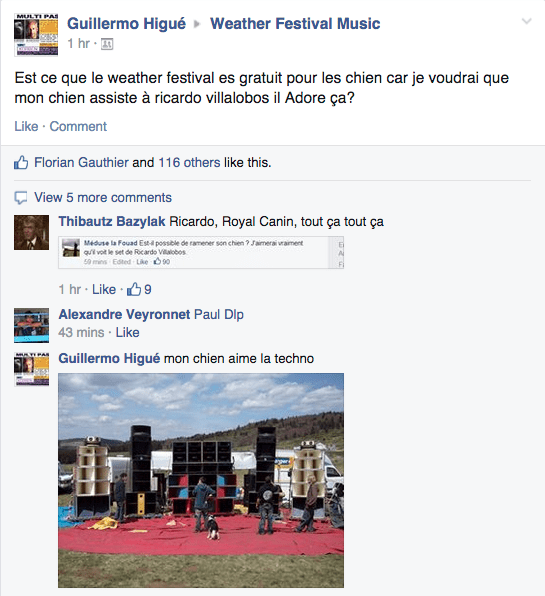Viewport: 545px width, 596px height.
Task: Like Thibautz Bazylak's comment
Action: (x=104, y=289)
